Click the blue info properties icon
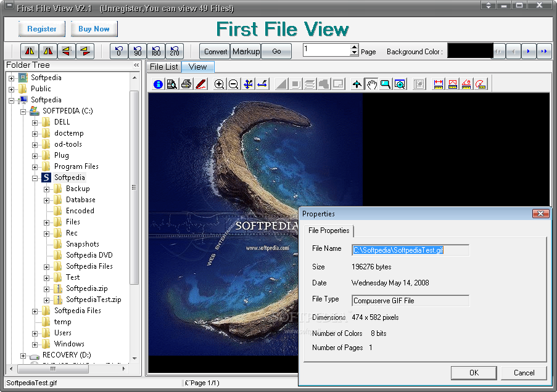Image resolution: width=557 pixels, height=392 pixels. pyautogui.click(x=158, y=84)
